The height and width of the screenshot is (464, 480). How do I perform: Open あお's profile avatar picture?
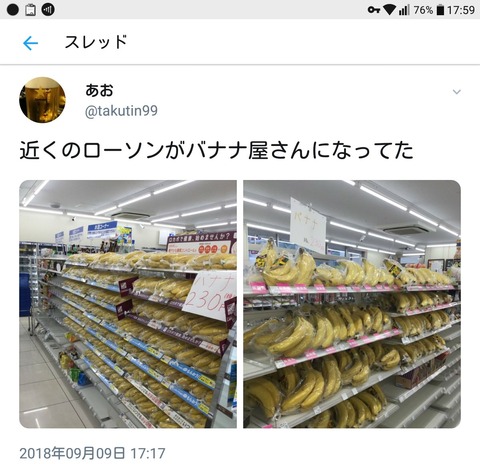[x=42, y=100]
